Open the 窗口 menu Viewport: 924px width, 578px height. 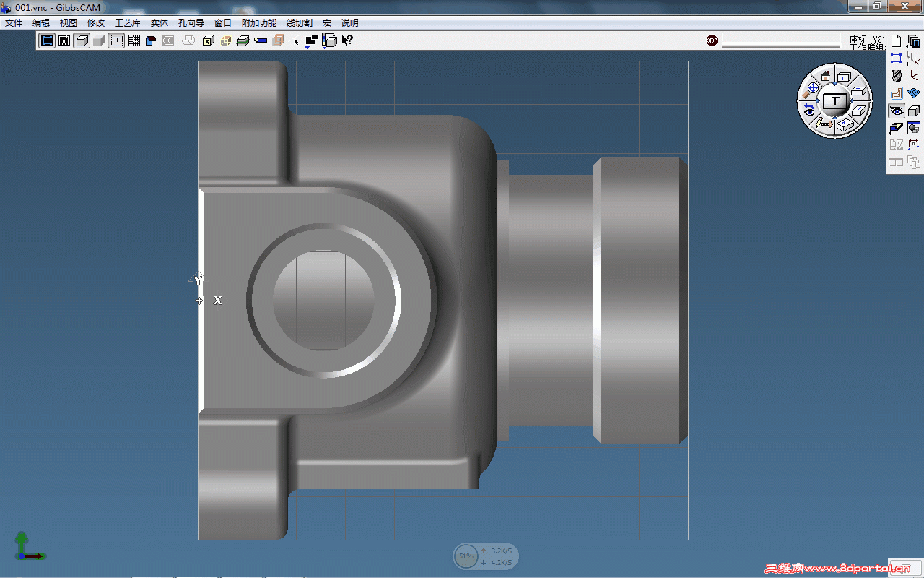click(223, 23)
